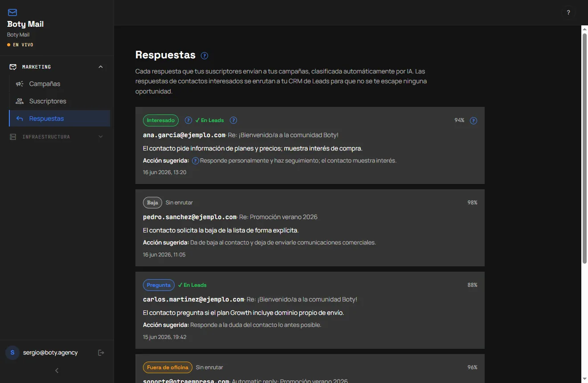Click the summary about planes y precios
This screenshot has width=588, height=383.
point(253,148)
